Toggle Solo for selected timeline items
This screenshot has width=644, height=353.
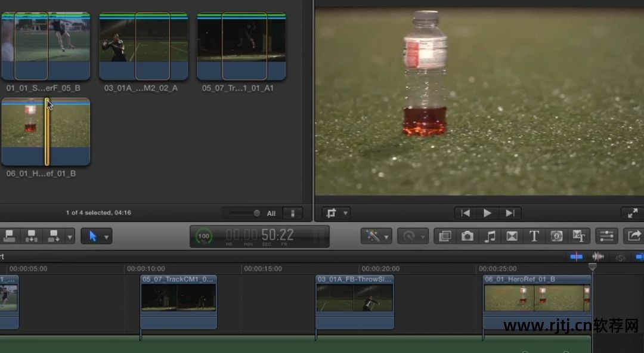tap(620, 257)
